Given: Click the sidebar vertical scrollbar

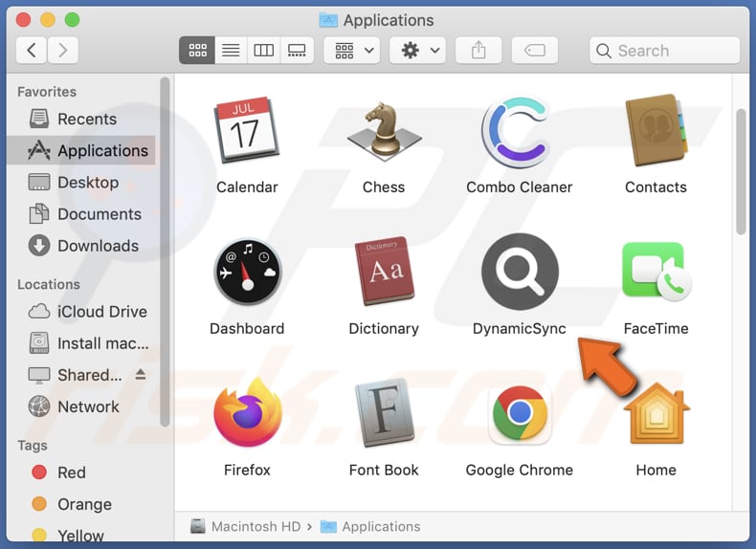Looking at the screenshot, I should (x=165, y=252).
